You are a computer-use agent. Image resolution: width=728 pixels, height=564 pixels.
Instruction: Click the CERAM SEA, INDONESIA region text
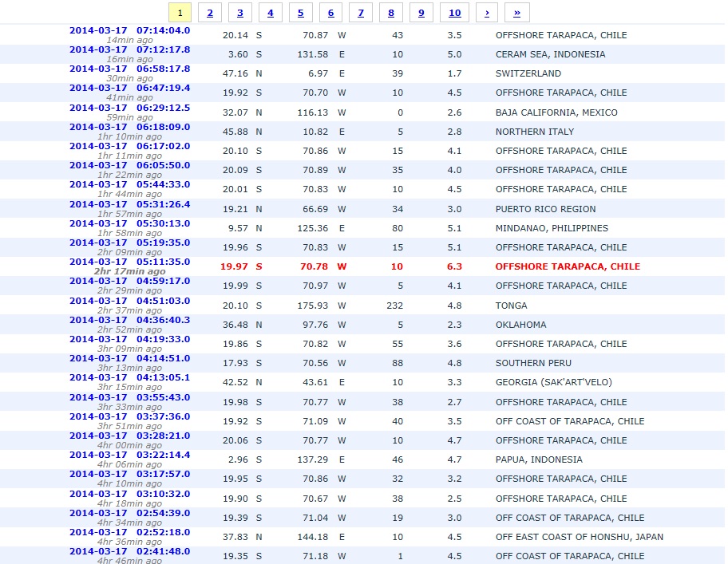tap(550, 54)
